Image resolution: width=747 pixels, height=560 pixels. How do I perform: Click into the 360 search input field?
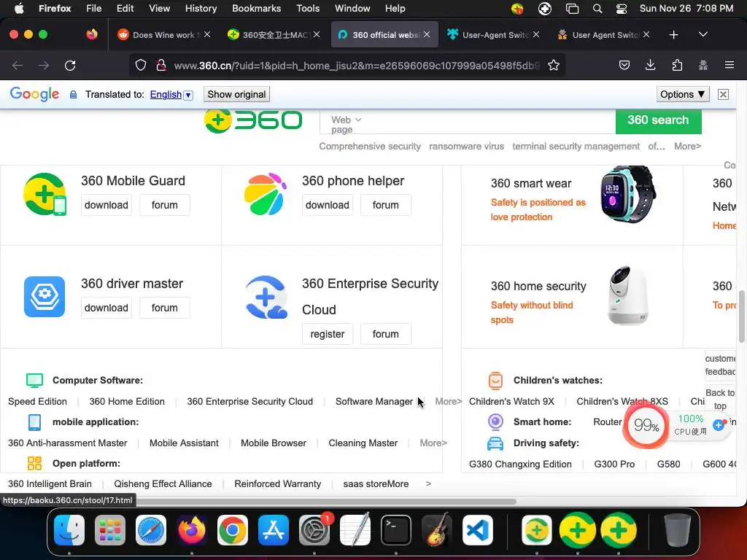tap(488, 122)
